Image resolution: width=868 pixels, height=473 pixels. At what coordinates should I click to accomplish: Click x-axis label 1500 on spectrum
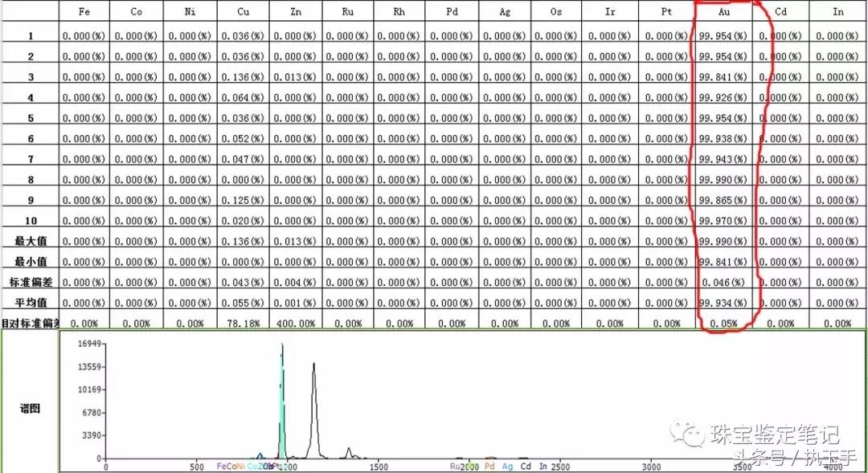[x=378, y=467]
